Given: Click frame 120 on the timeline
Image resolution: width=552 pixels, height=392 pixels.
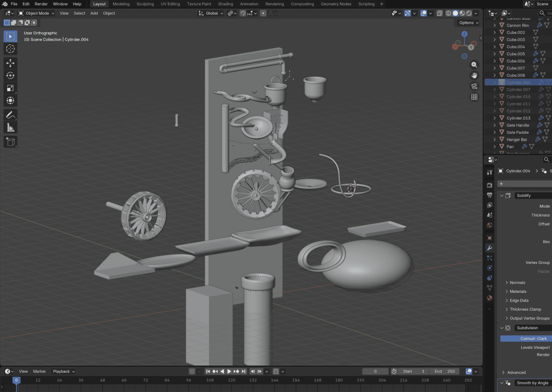Looking at the screenshot, I should (x=231, y=380).
